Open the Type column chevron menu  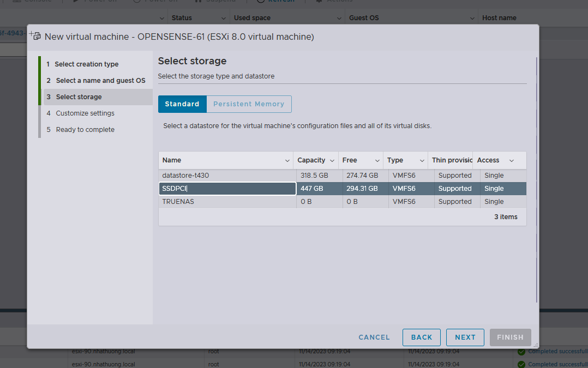(x=422, y=160)
